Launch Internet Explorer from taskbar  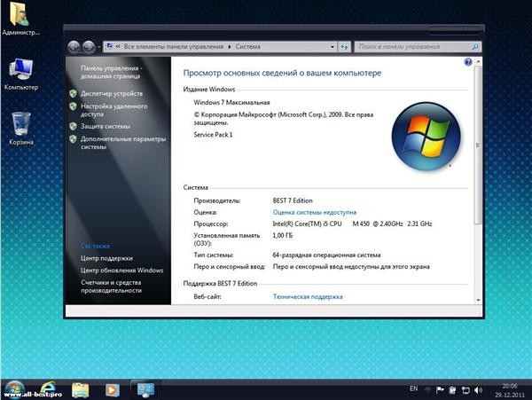tap(48, 389)
